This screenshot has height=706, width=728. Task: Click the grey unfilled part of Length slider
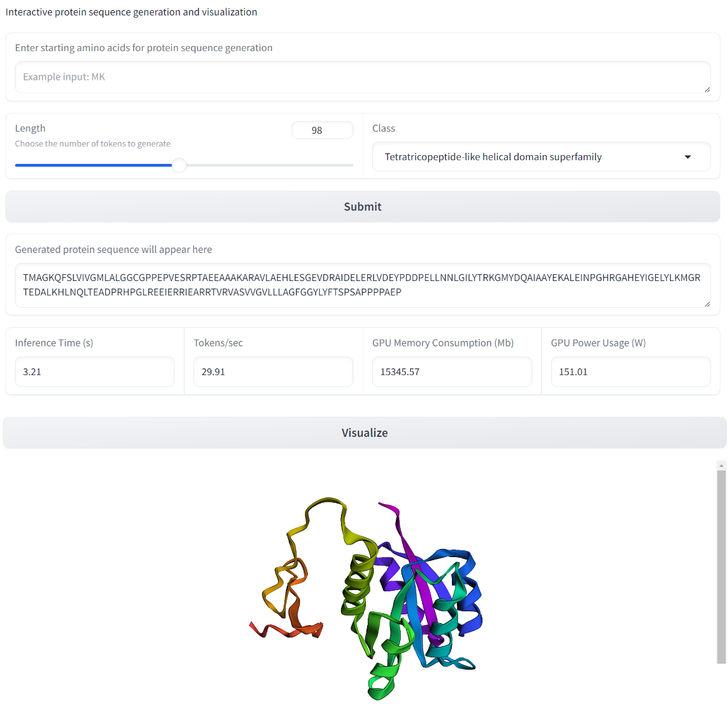pos(268,165)
